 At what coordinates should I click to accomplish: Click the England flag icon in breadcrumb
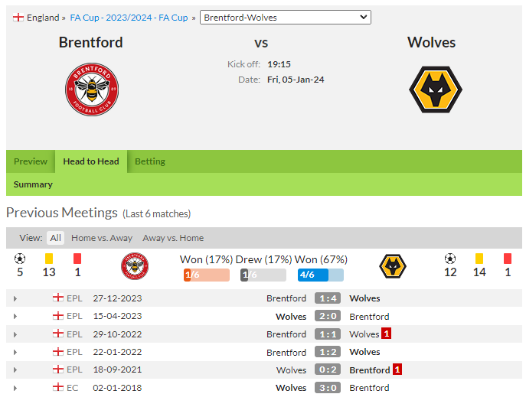(18, 18)
